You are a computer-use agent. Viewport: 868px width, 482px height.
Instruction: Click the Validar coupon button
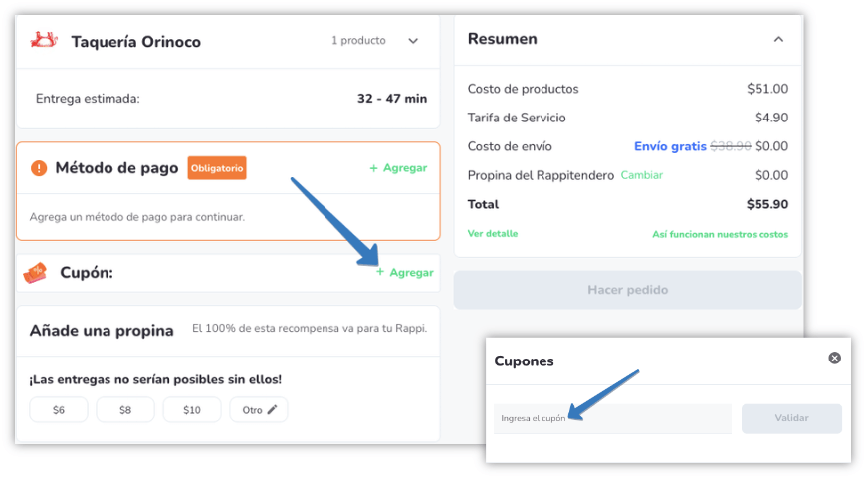[791, 418]
